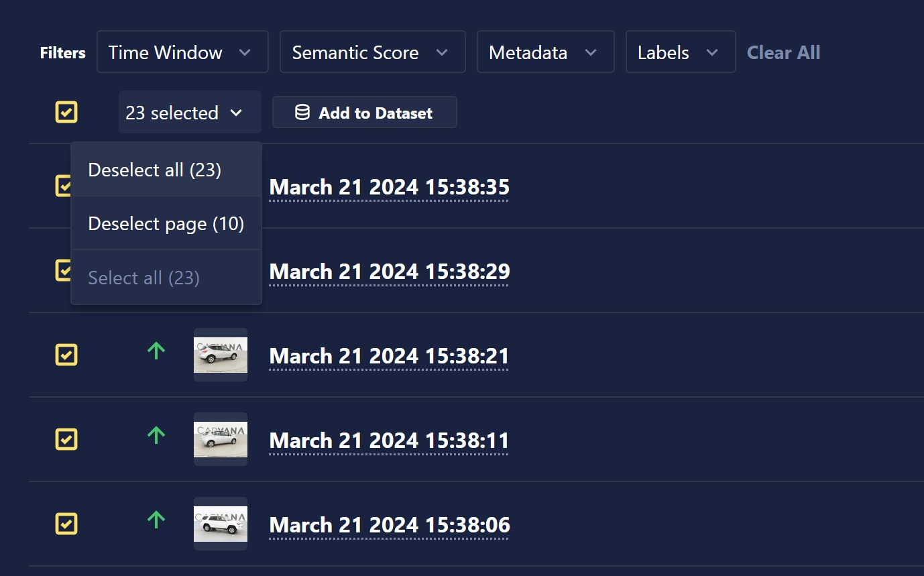Expand the Semantic Score filter
924x576 pixels.
click(x=372, y=52)
